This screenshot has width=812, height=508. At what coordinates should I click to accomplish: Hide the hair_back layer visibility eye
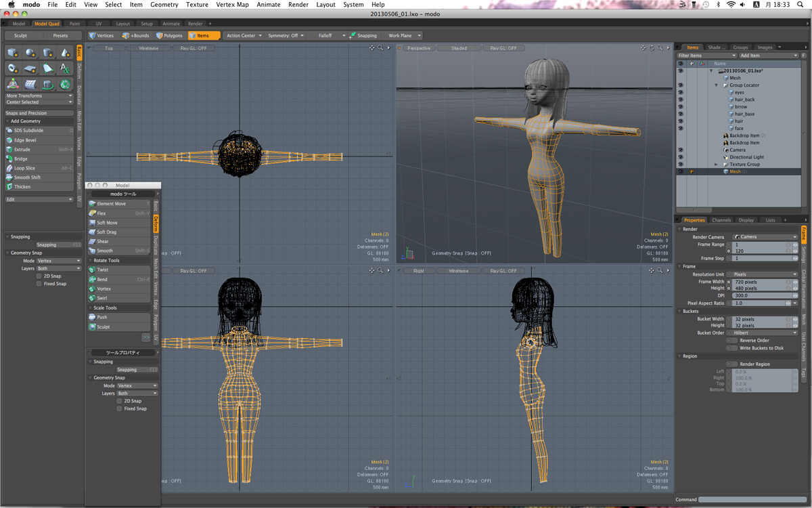coord(680,100)
